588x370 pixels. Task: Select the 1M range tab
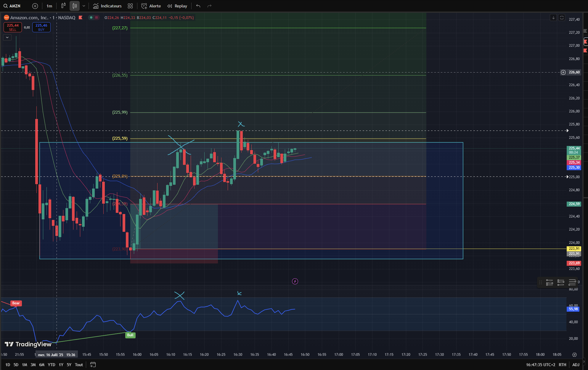pyautogui.click(x=25, y=365)
